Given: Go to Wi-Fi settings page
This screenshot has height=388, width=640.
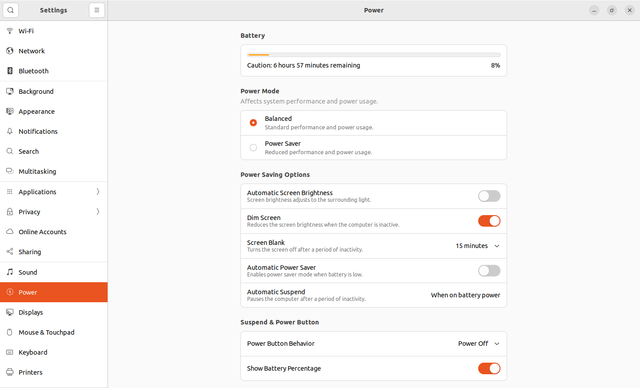Looking at the screenshot, I should pyautogui.click(x=54, y=31).
